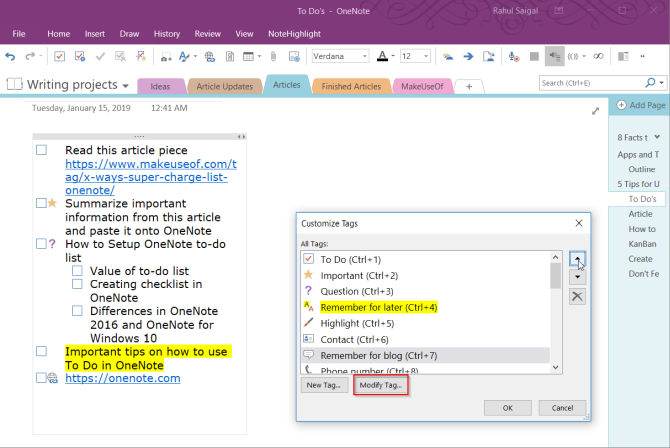Click the new section plus tab

coord(469,87)
